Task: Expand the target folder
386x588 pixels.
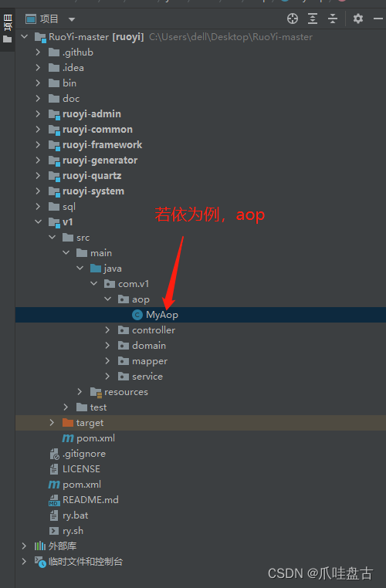Action: tap(52, 423)
